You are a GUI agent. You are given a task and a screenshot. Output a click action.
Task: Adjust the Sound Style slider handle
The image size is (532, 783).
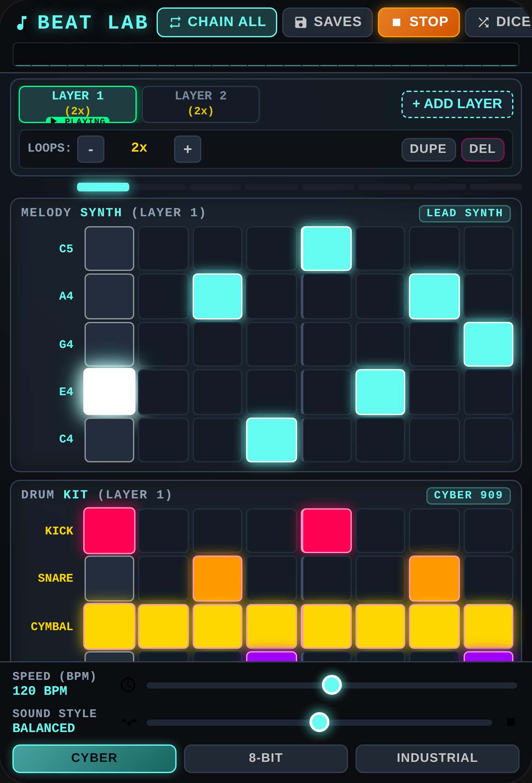pos(319,722)
